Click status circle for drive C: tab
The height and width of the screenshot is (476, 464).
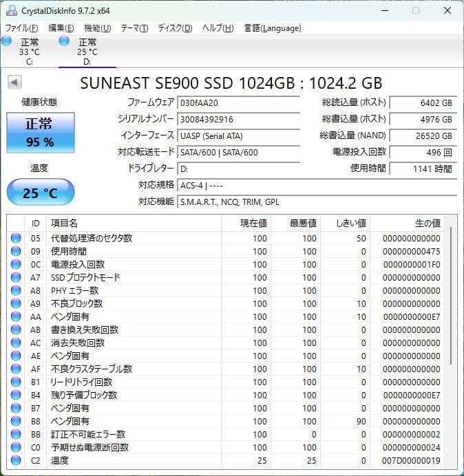coord(6,41)
